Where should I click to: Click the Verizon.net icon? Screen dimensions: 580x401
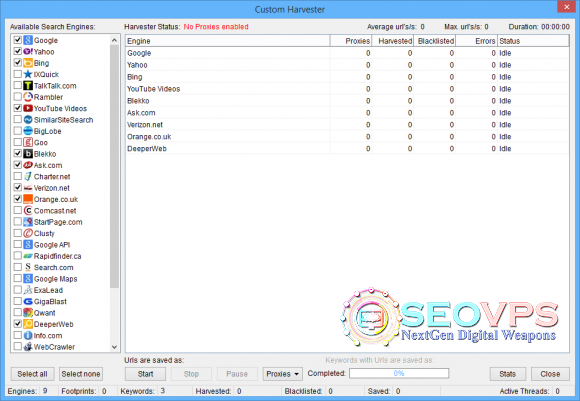28,188
